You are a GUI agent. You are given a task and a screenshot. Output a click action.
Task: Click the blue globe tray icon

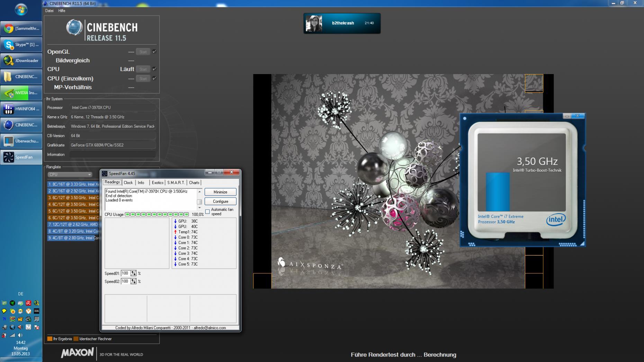point(12,327)
